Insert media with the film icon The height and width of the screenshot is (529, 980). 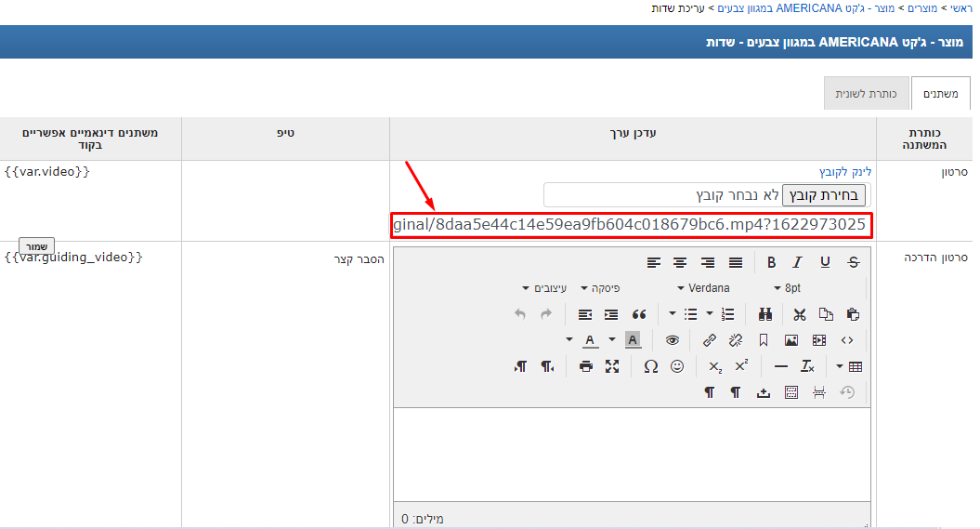pos(818,340)
